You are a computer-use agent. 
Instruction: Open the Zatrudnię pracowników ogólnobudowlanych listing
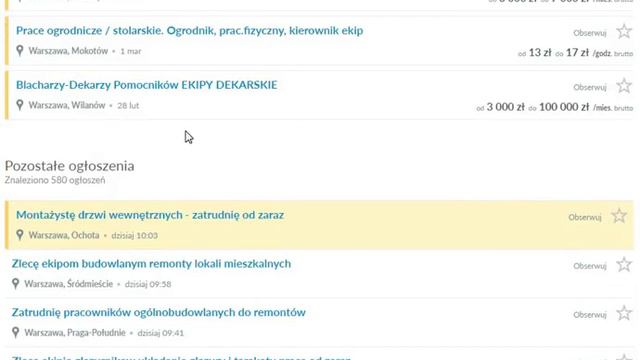click(158, 313)
